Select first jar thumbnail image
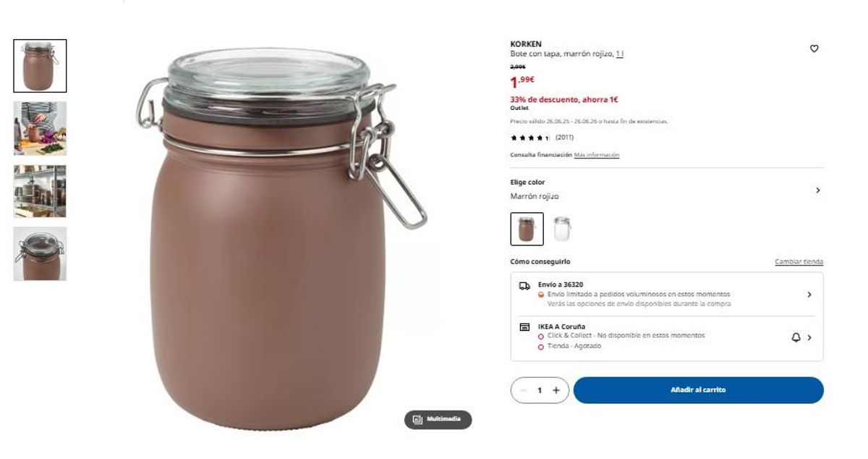 pyautogui.click(x=40, y=66)
